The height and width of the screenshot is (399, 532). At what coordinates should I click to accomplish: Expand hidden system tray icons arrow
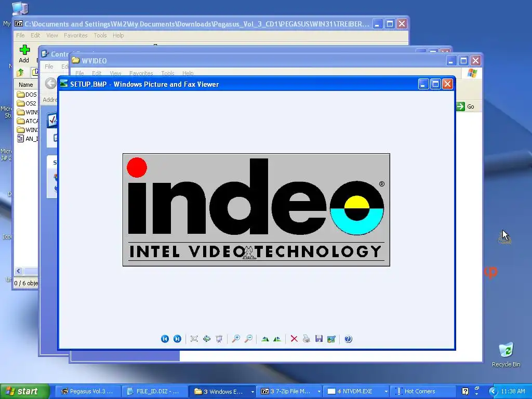[x=493, y=392]
